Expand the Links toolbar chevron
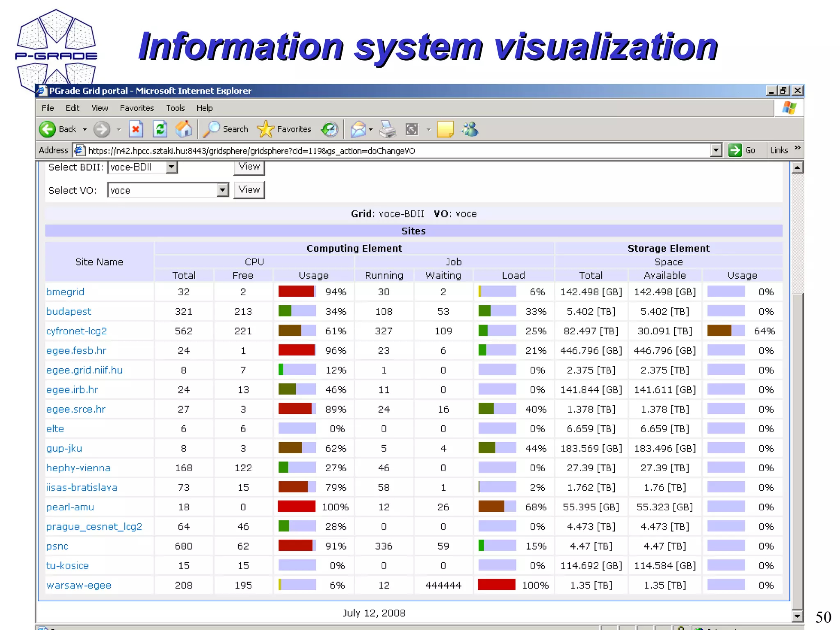This screenshot has height=630, width=840. click(797, 147)
